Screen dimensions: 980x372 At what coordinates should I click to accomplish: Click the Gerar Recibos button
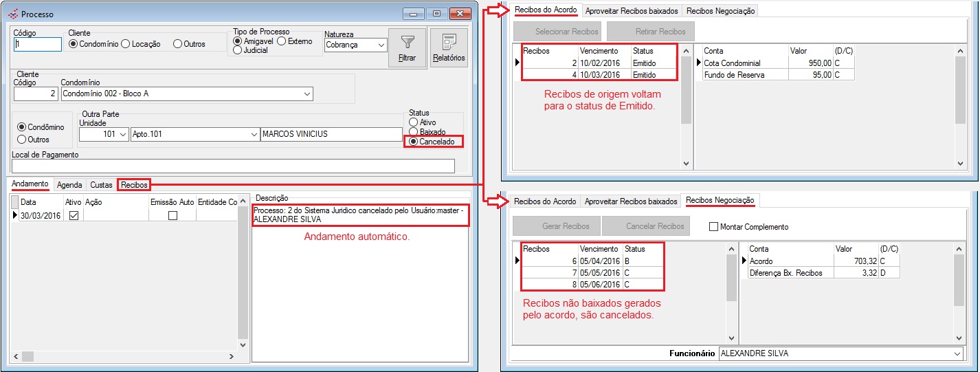coord(556,226)
